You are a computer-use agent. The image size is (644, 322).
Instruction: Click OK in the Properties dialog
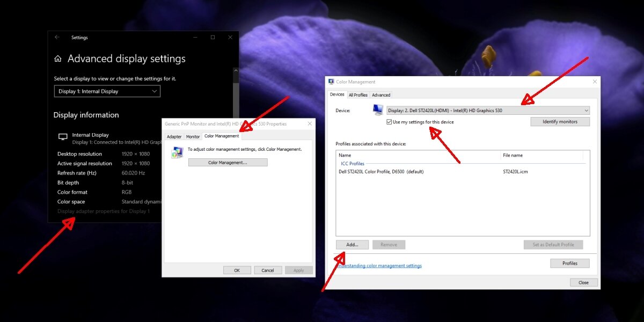pos(237,270)
